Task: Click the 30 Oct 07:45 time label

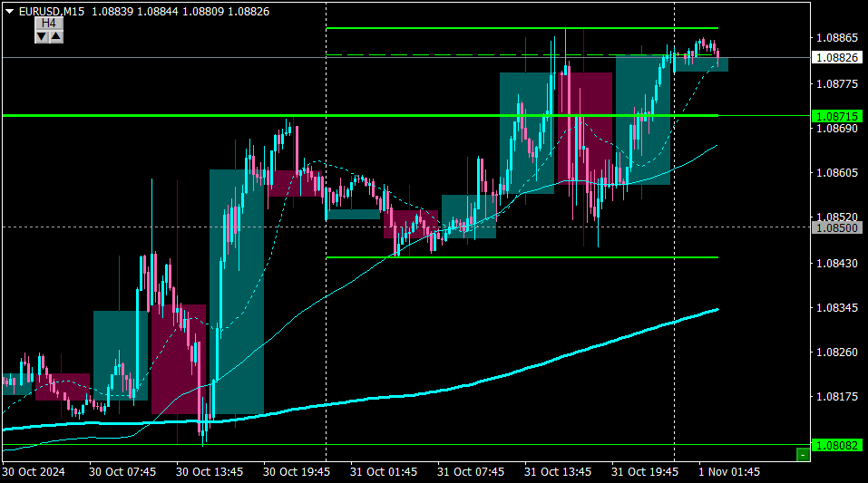Action: (x=122, y=472)
